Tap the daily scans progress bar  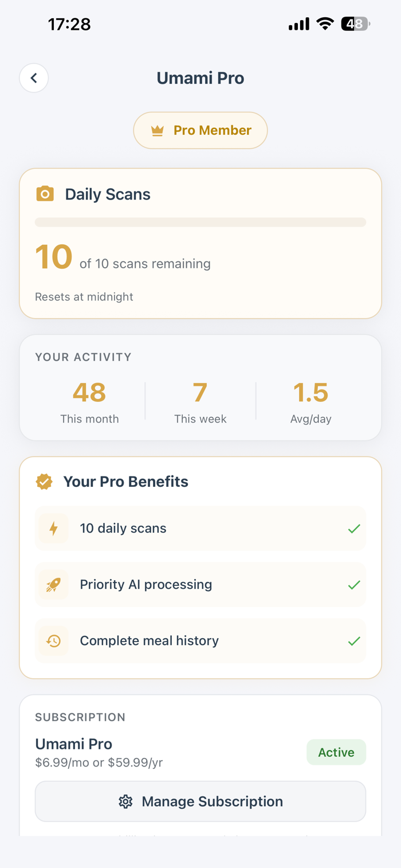(x=200, y=222)
